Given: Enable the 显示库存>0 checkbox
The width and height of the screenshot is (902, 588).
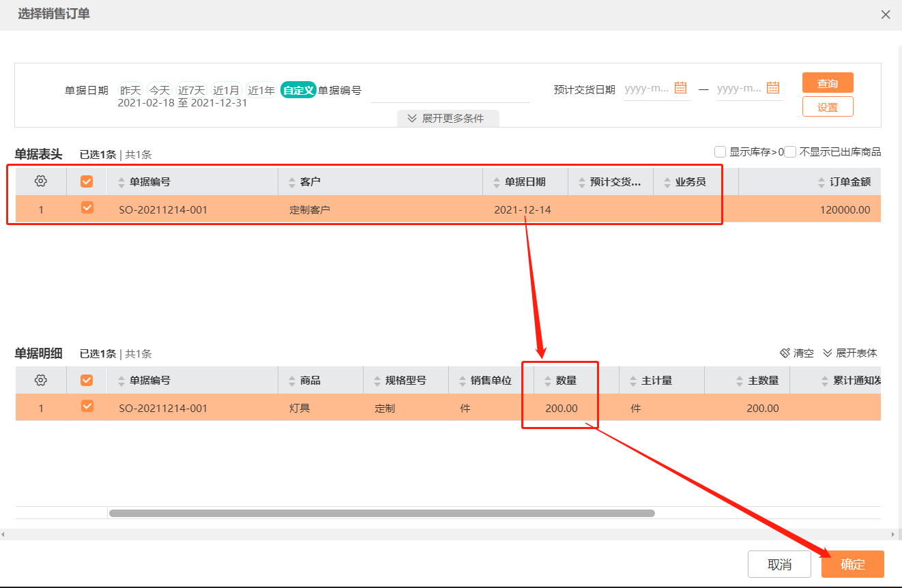Looking at the screenshot, I should tap(720, 151).
